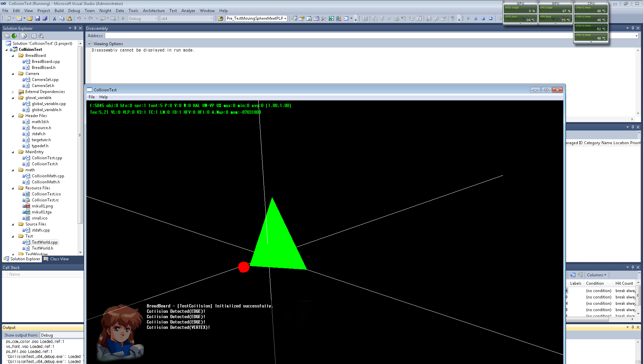Expand the External Dependencies node
The width and height of the screenshot is (643, 364).
13,92
